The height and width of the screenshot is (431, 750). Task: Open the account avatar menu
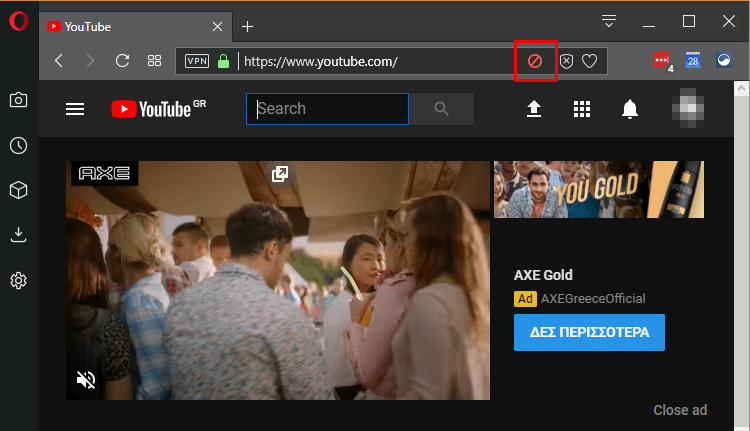[x=688, y=108]
